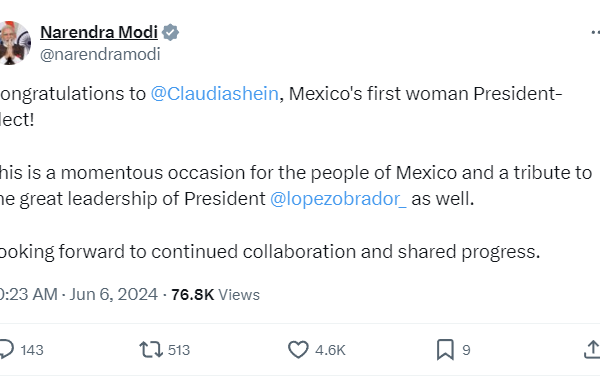Open Narendra Modi's profile picture
Viewport: 600px width, 381px height.
point(15,43)
